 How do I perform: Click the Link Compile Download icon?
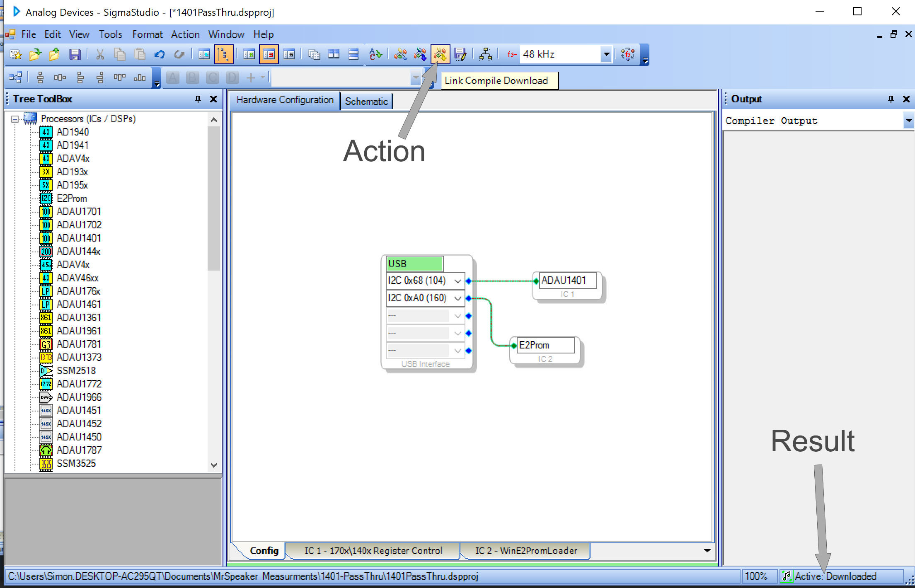(x=440, y=54)
